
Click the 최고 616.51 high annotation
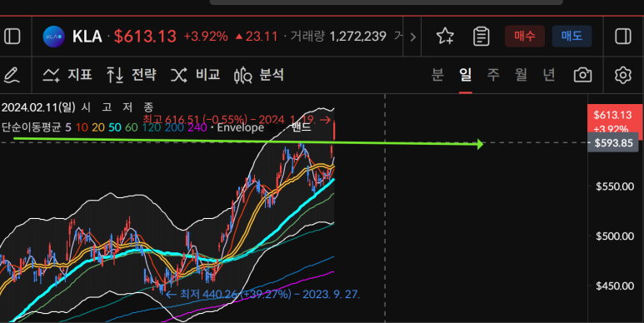click(237, 119)
